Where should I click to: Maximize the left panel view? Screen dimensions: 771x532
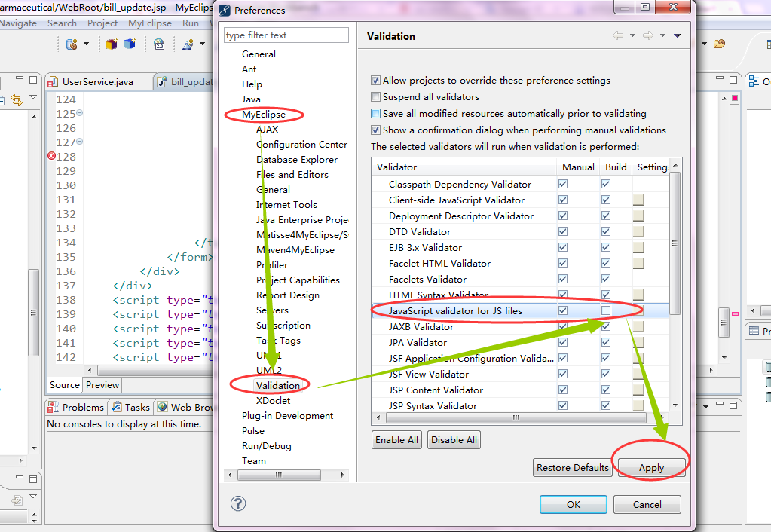tap(33, 80)
